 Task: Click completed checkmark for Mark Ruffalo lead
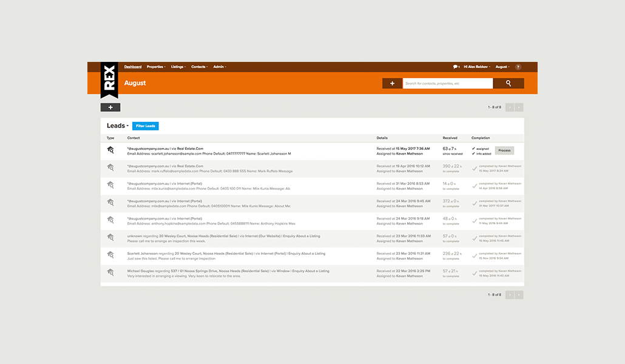click(x=475, y=169)
